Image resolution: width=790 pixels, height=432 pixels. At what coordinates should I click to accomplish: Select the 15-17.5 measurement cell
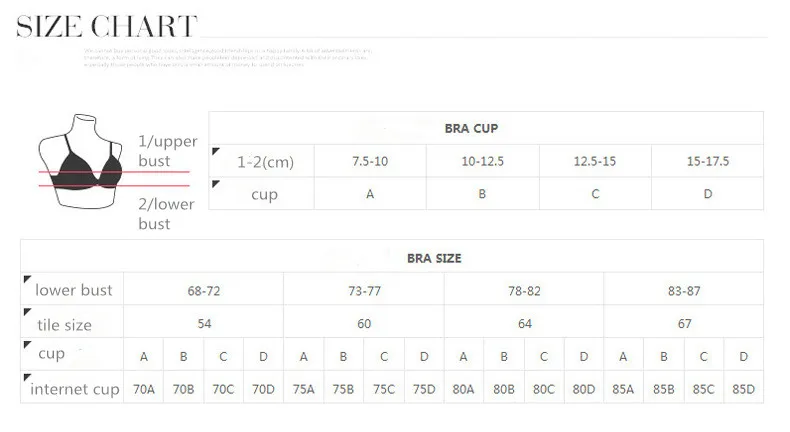coord(707,161)
